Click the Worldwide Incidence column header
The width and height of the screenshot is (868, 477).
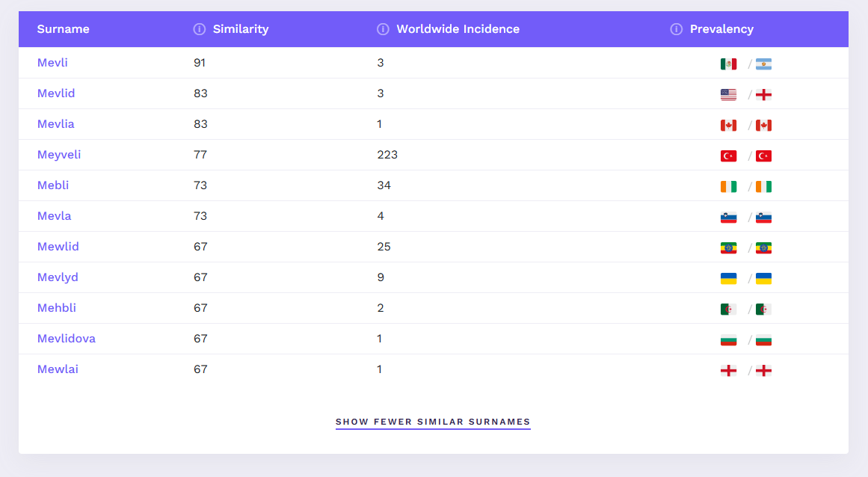(458, 29)
